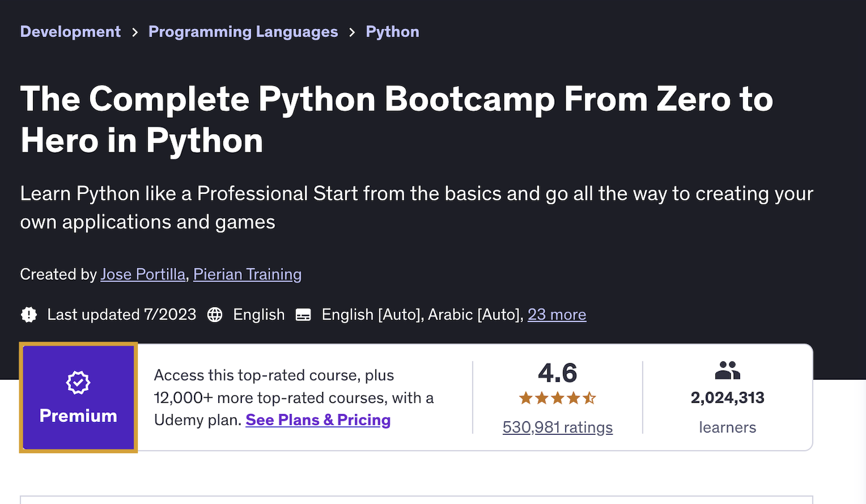This screenshot has width=866, height=504.
Task: Navigate to the Python breadcrumb
Action: [x=393, y=32]
